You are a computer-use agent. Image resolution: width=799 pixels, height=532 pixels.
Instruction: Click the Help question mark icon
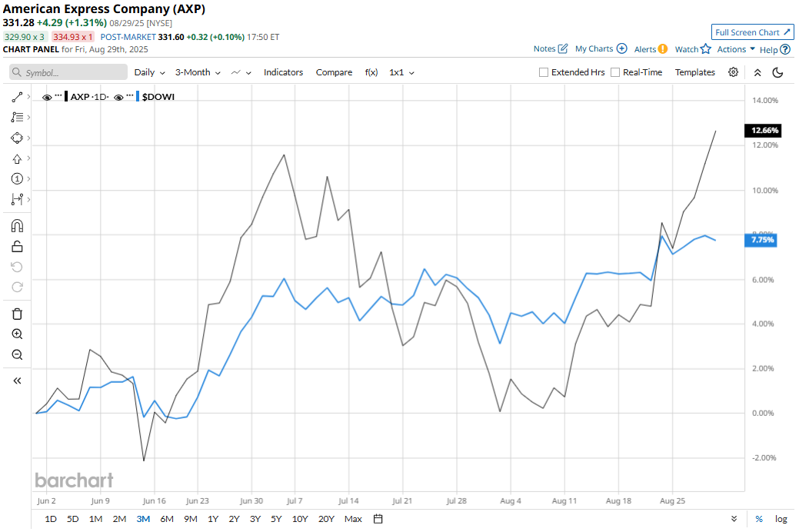785,49
